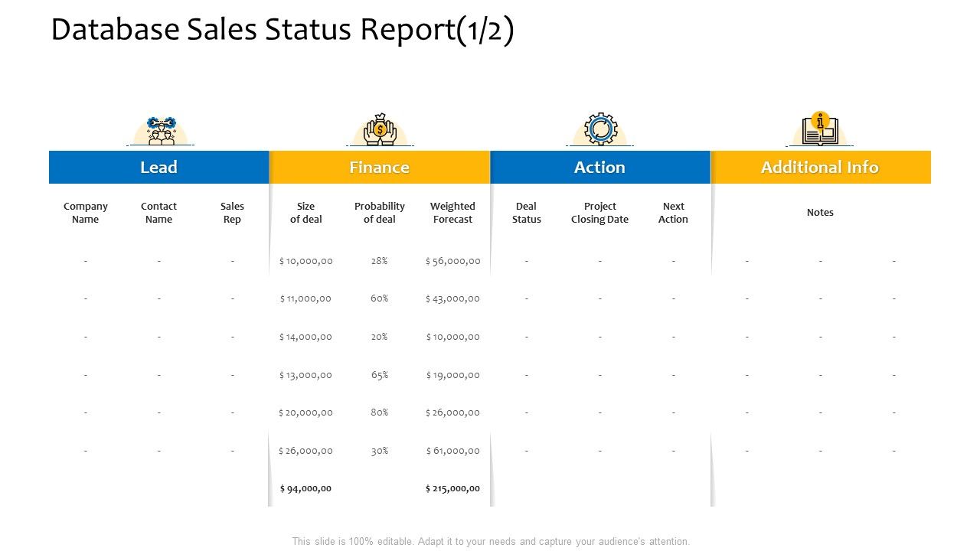This screenshot has height=551, width=980.
Task: Click the Lead people-handshake icon
Action: click(x=159, y=131)
